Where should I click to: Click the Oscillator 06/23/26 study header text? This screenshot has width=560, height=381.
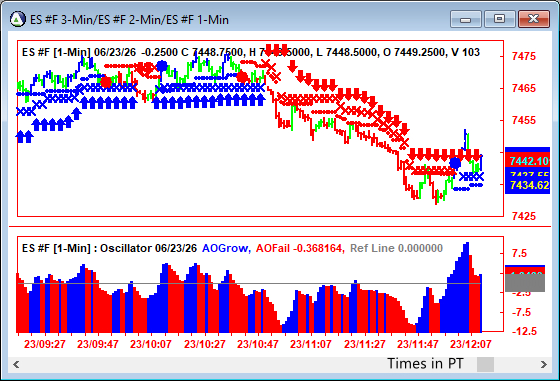click(148, 248)
